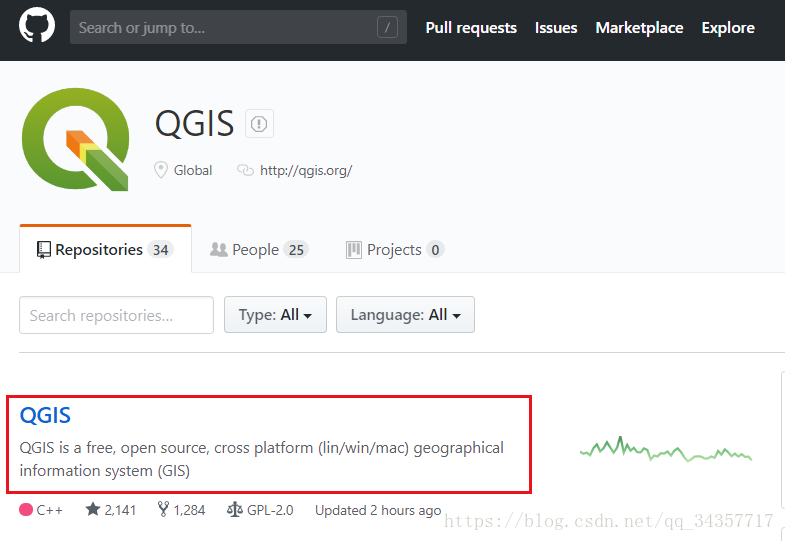This screenshot has height=541, width=785.
Task: Open the Language: All dropdown
Action: coord(405,314)
